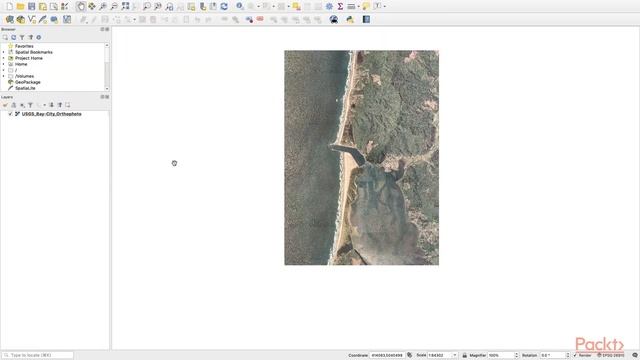Screen dimensions: 640x360
Task: Select the Zoom Out tool
Action: [114, 7]
